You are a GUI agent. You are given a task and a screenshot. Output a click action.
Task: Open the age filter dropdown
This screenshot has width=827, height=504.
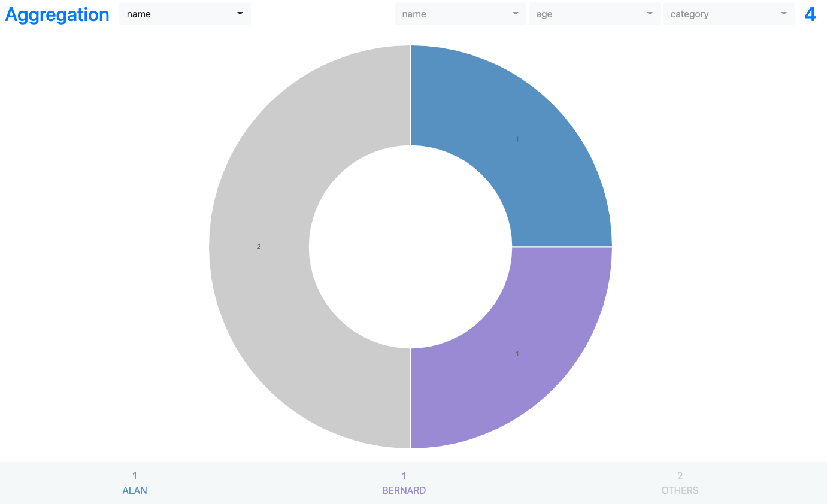click(594, 14)
